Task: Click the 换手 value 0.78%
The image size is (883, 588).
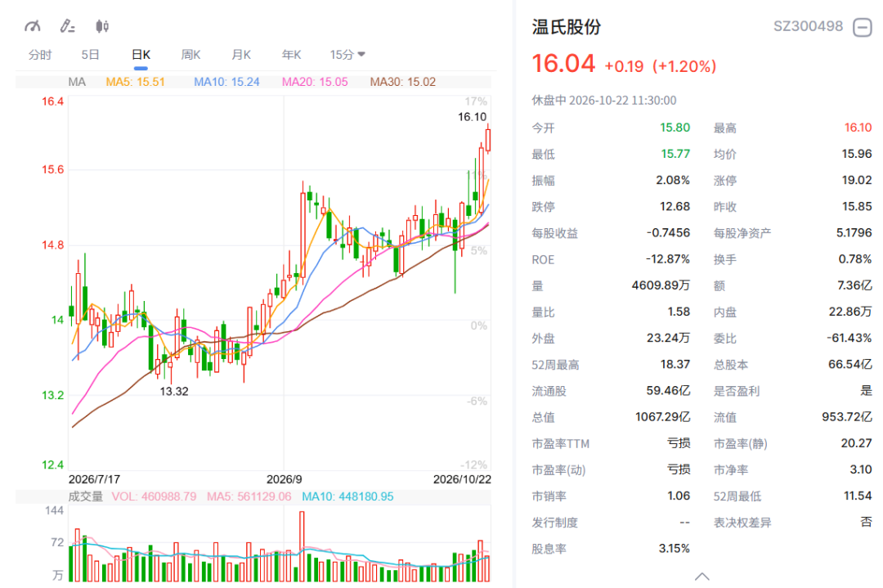Action: (855, 259)
